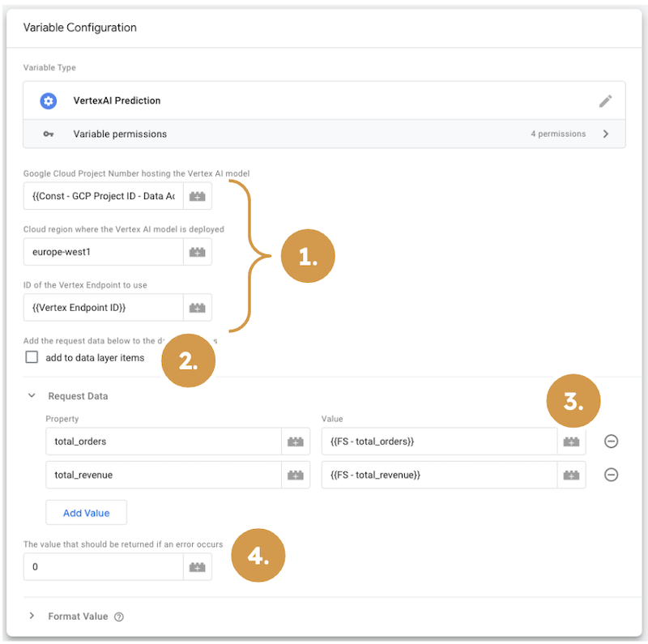
Task: Click variable picker icon next to total_orders property
Action: [296, 441]
